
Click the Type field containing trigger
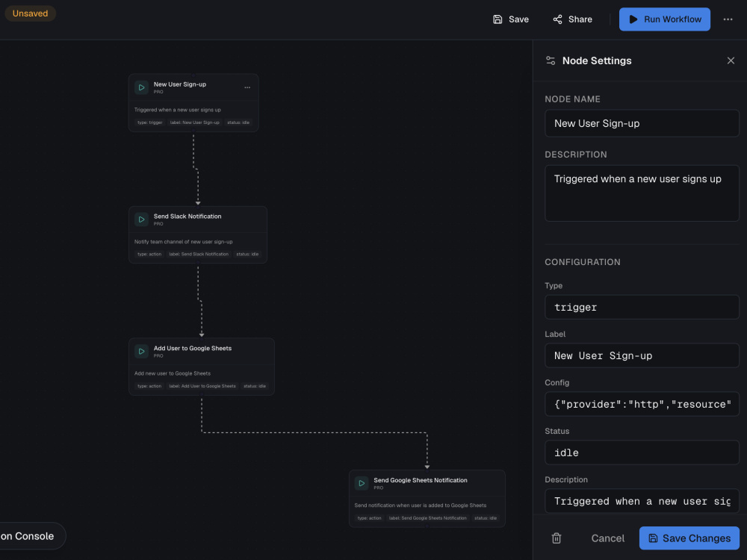coord(642,307)
